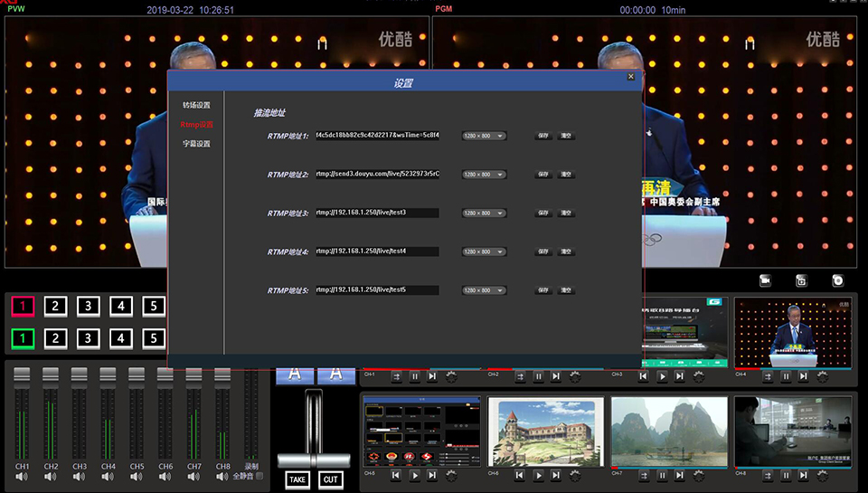Switch to the 转场设置 settings tab
Screen dimensions: 868x493
click(x=196, y=106)
